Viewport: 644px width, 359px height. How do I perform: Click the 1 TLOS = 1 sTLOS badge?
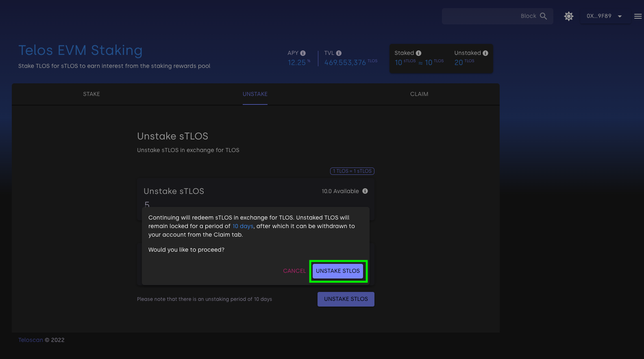352,171
